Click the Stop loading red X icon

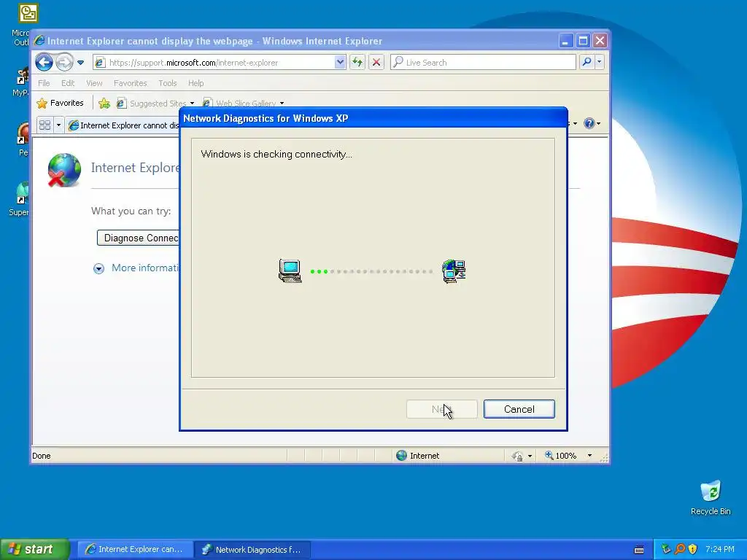point(376,63)
